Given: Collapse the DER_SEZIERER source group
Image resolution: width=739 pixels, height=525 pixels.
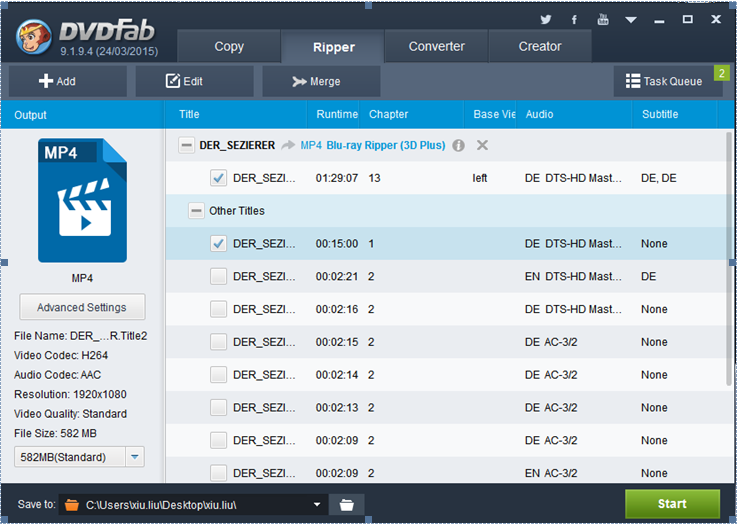Looking at the screenshot, I should point(187,145).
